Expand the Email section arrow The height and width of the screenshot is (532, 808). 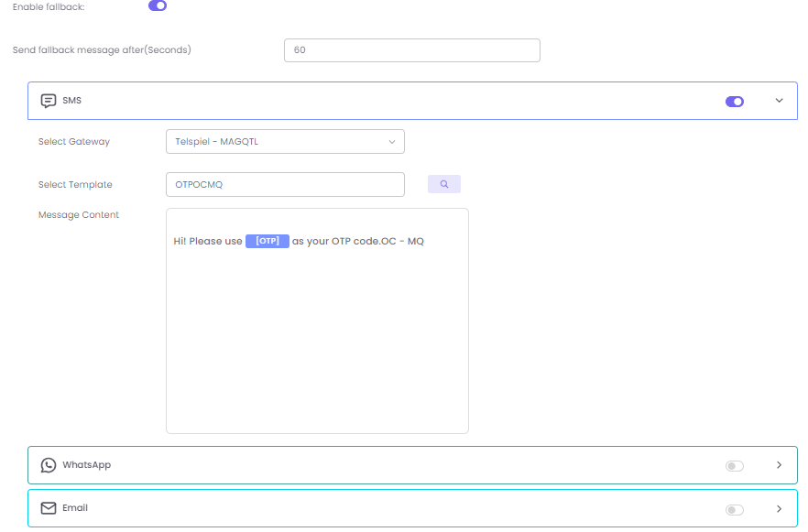780,508
